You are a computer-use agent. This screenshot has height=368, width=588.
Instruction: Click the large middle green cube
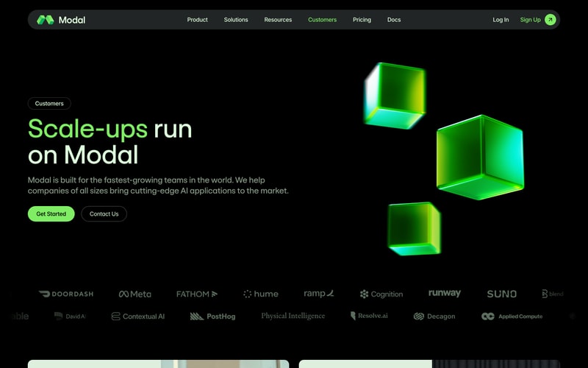coord(480,157)
